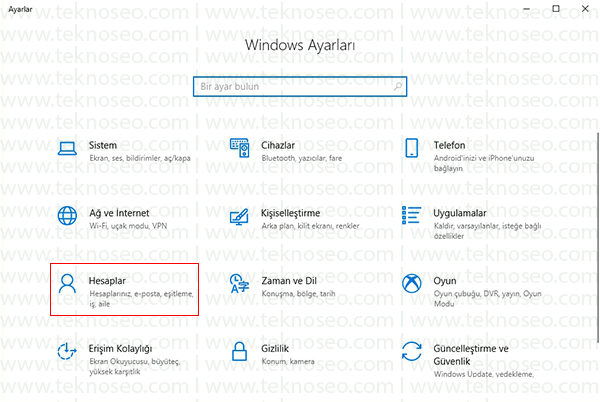600x402 pixels.
Task: Click 'Android'inizi ve iPhone'unuzu bağlayın' text
Action: point(484,163)
